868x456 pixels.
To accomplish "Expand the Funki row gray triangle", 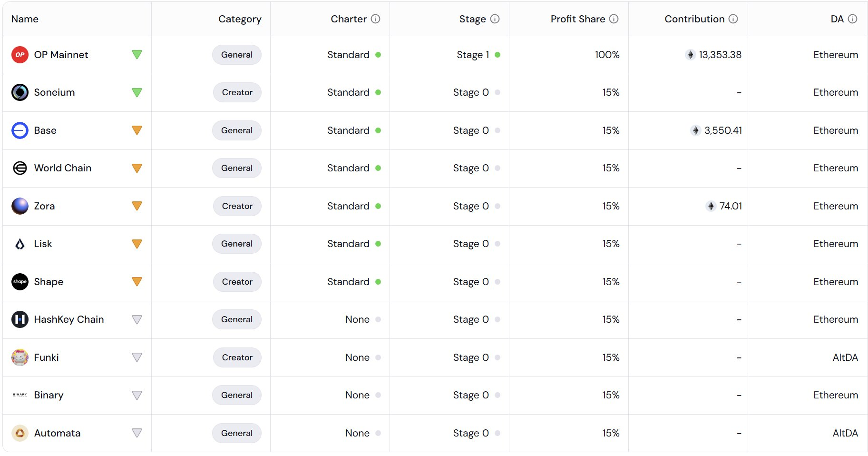I will (x=137, y=357).
